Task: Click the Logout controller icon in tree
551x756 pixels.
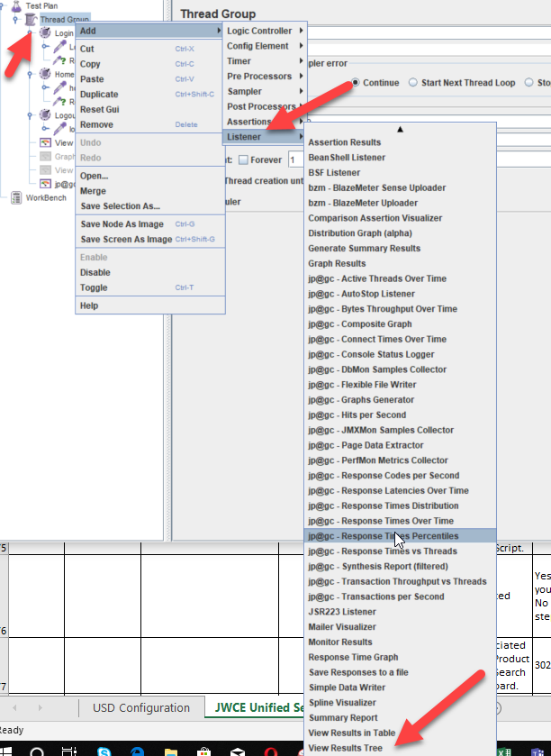Action: point(45,115)
